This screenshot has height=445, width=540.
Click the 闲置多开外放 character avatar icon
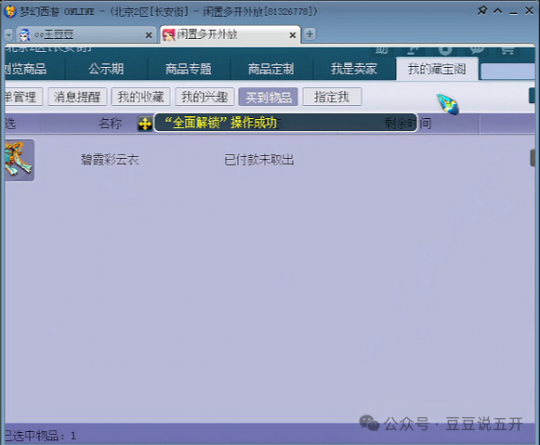coord(169,35)
